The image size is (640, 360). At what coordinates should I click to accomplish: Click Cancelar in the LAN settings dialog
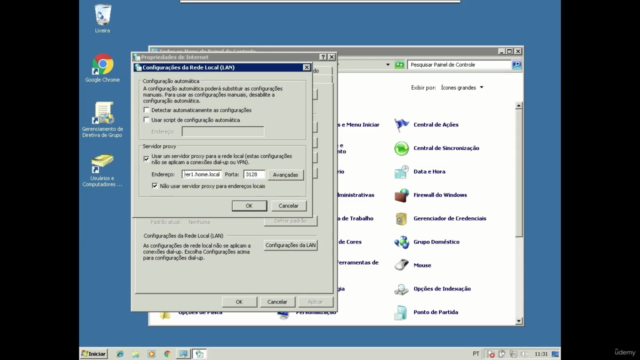click(289, 206)
